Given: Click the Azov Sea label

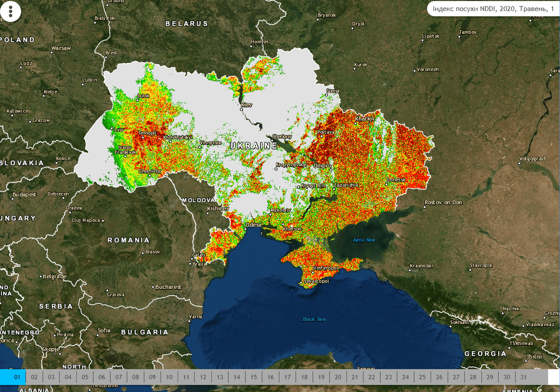Looking at the screenshot, I should 363,240.
